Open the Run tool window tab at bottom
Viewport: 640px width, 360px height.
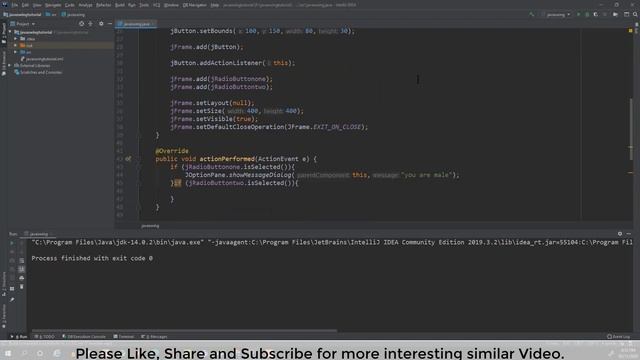(x=19, y=337)
